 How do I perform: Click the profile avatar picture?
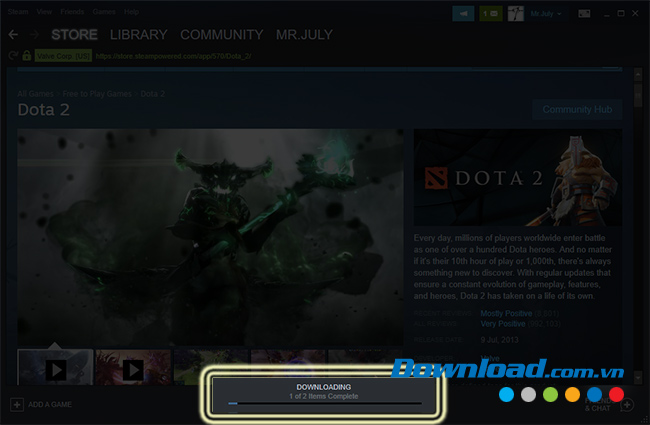point(516,14)
